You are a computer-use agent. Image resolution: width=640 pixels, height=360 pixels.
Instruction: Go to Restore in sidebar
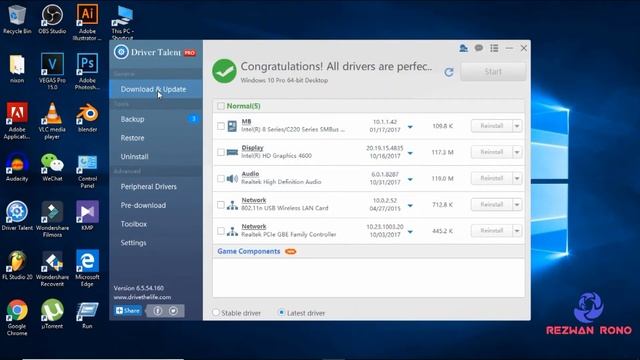click(156, 138)
